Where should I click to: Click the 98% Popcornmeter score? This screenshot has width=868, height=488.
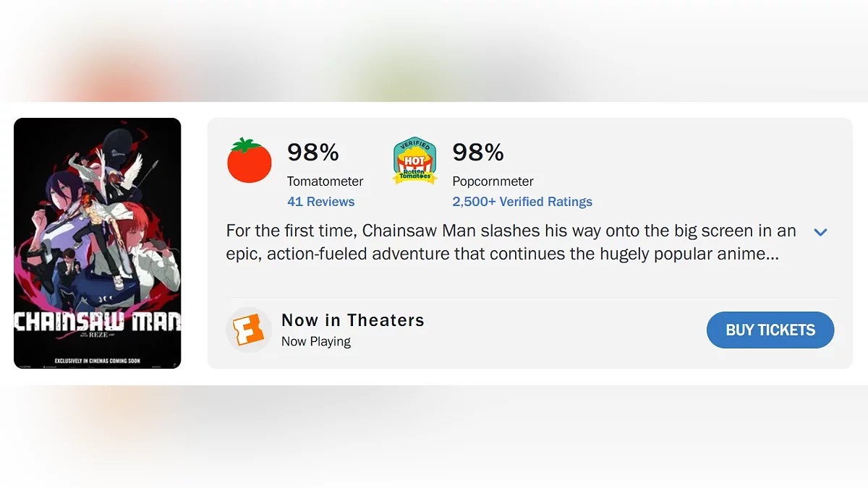coord(477,152)
